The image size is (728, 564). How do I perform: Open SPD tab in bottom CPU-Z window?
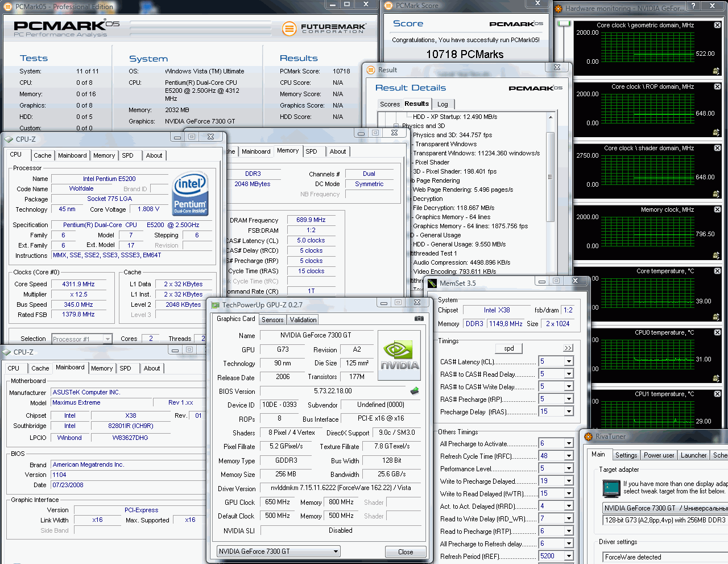(x=125, y=368)
